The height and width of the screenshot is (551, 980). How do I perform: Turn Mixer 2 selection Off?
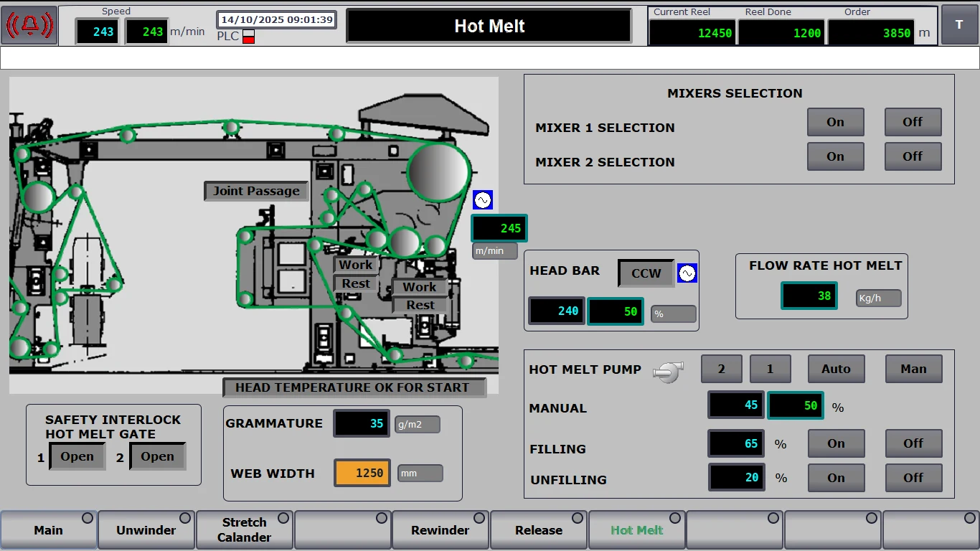pyautogui.click(x=913, y=156)
